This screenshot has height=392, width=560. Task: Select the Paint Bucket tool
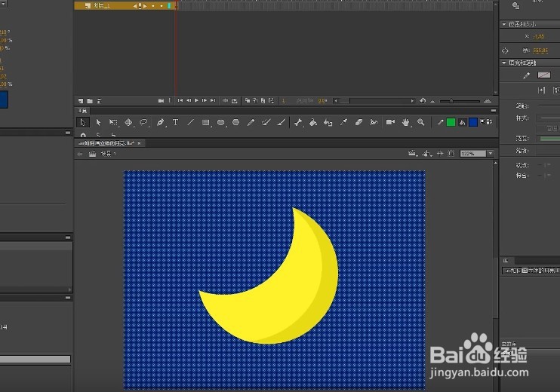pos(313,122)
